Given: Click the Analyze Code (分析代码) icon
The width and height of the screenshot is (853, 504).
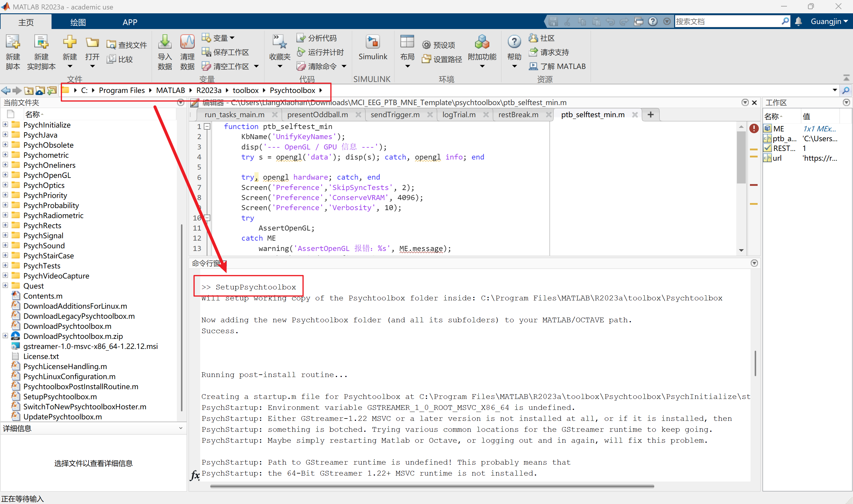Looking at the screenshot, I should 301,38.
